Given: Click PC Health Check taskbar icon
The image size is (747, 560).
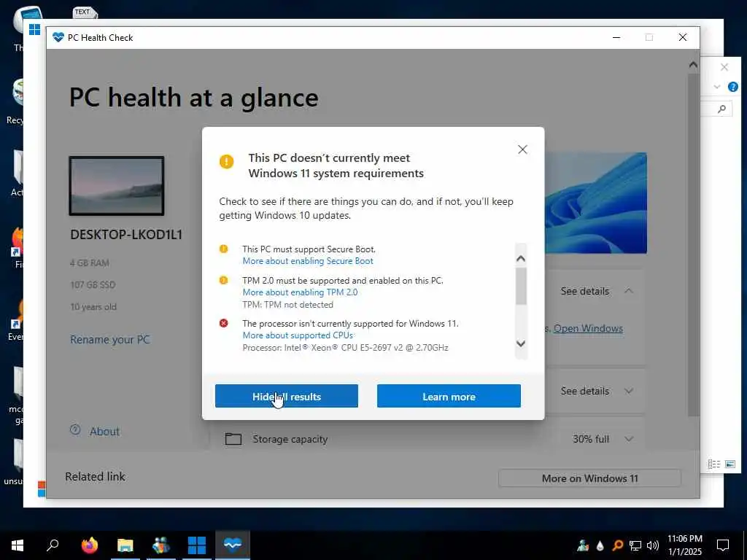Looking at the screenshot, I should coord(233,545).
